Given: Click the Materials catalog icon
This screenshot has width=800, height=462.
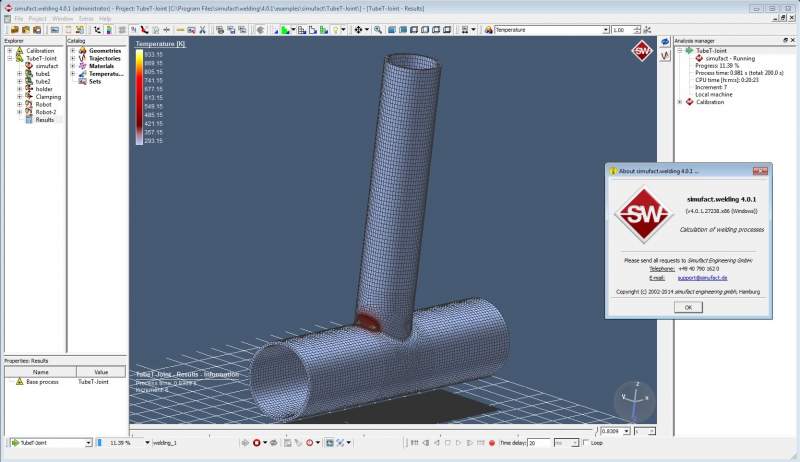Looking at the screenshot, I should (83, 66).
